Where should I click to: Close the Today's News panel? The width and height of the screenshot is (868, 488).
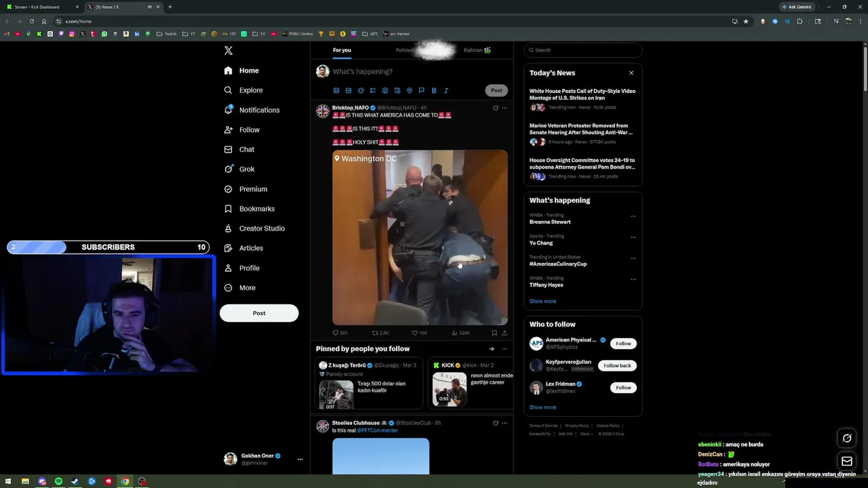click(631, 73)
